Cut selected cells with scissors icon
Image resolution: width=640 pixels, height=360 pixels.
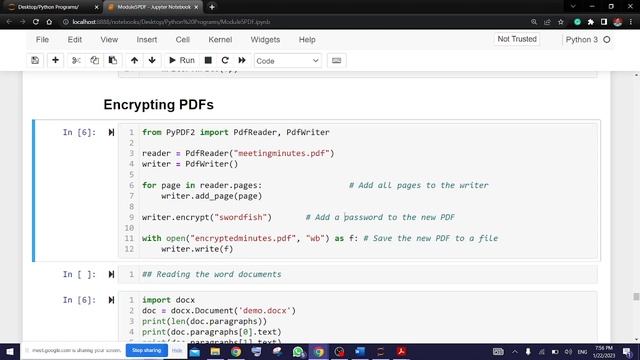pyautogui.click(x=76, y=60)
